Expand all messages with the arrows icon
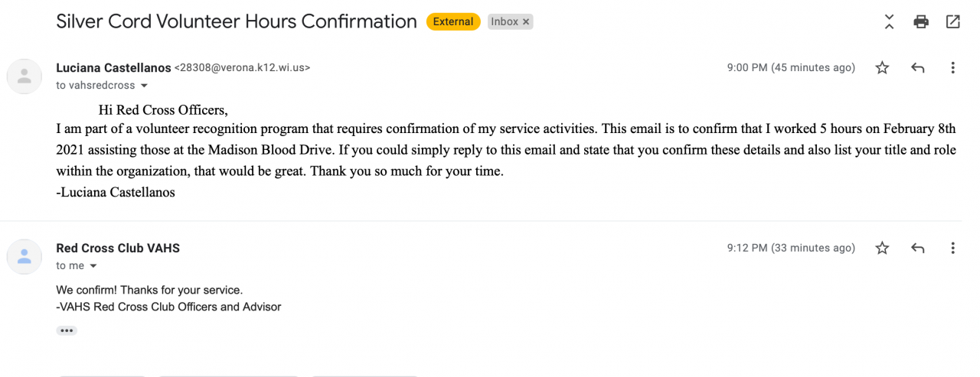This screenshot has width=980, height=377. pyautogui.click(x=889, y=22)
